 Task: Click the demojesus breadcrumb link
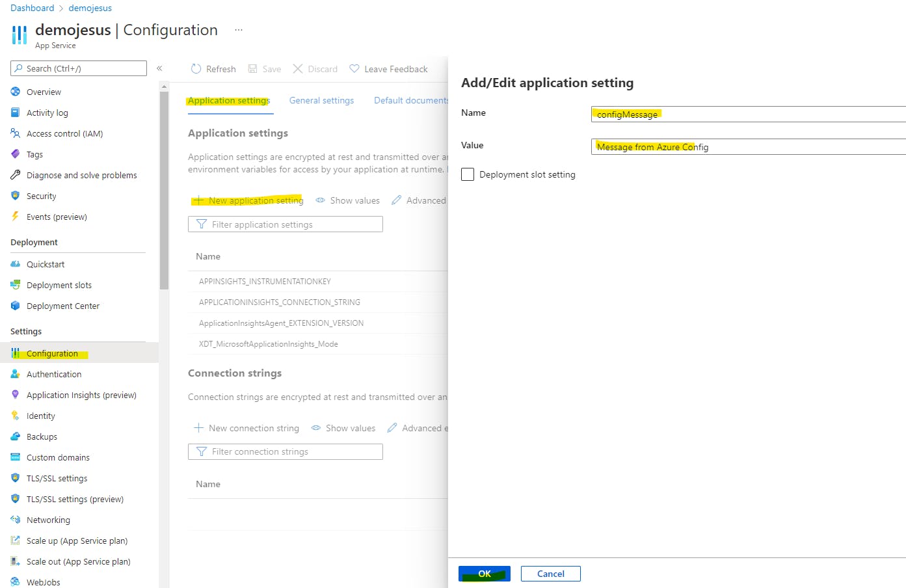click(90, 8)
